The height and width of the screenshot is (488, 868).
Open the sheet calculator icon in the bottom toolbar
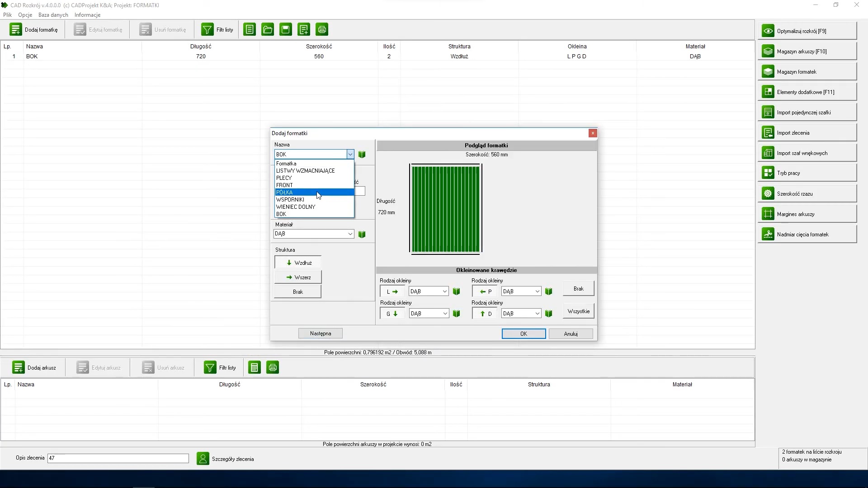click(x=255, y=368)
